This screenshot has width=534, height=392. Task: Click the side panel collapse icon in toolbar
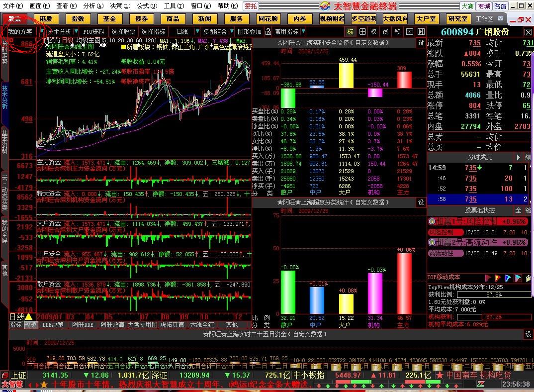[421, 32]
